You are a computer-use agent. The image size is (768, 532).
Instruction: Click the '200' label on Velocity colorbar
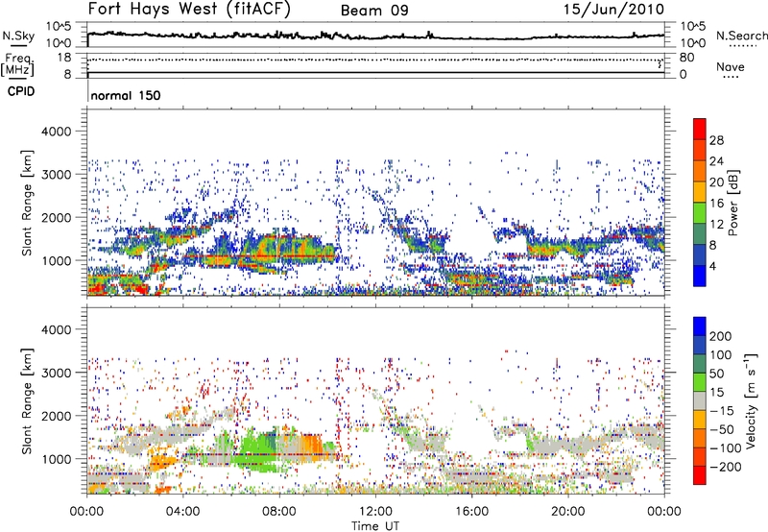pos(721,336)
